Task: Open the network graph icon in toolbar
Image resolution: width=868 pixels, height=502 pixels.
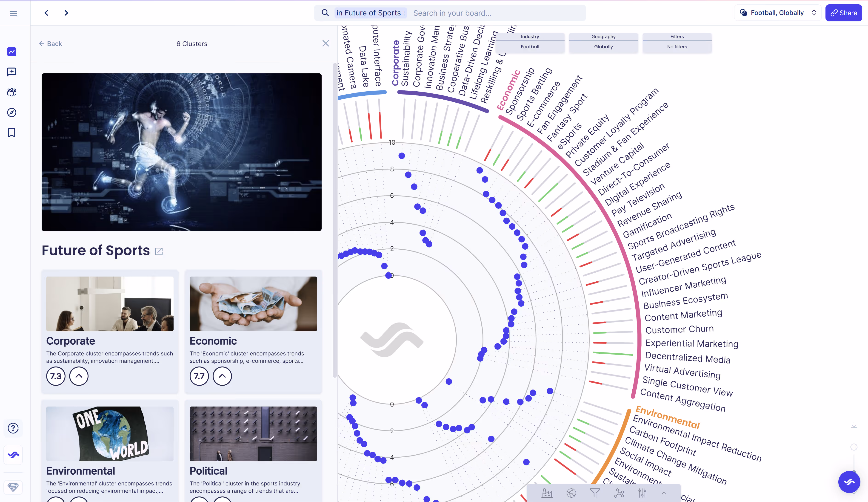Action: [x=619, y=493]
